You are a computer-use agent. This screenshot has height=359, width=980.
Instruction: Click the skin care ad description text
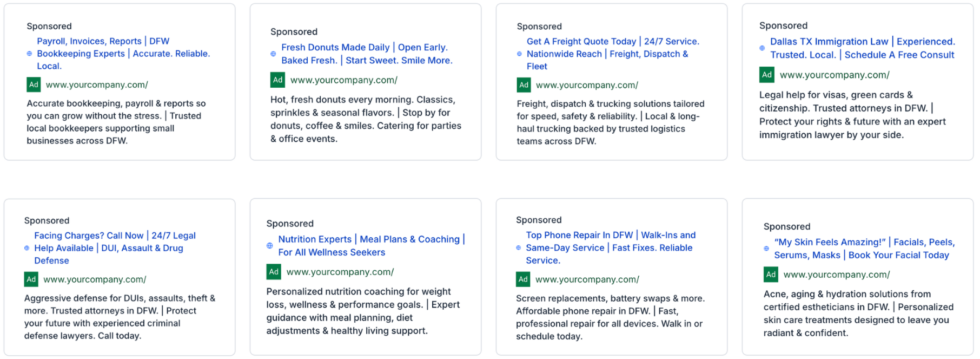tap(858, 314)
